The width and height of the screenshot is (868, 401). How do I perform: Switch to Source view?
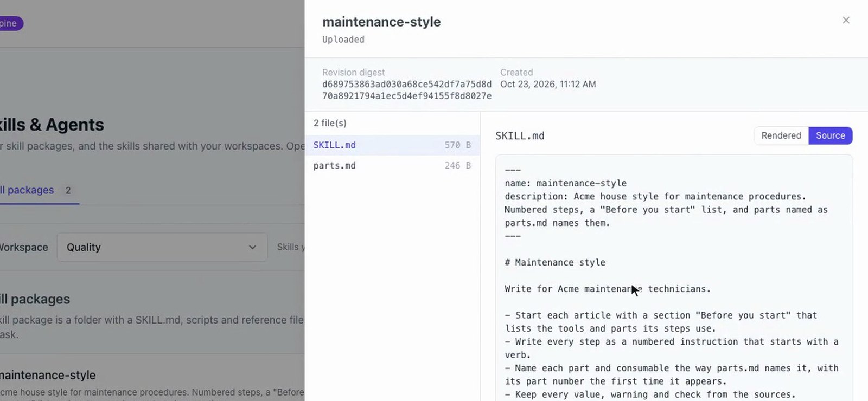(x=830, y=135)
